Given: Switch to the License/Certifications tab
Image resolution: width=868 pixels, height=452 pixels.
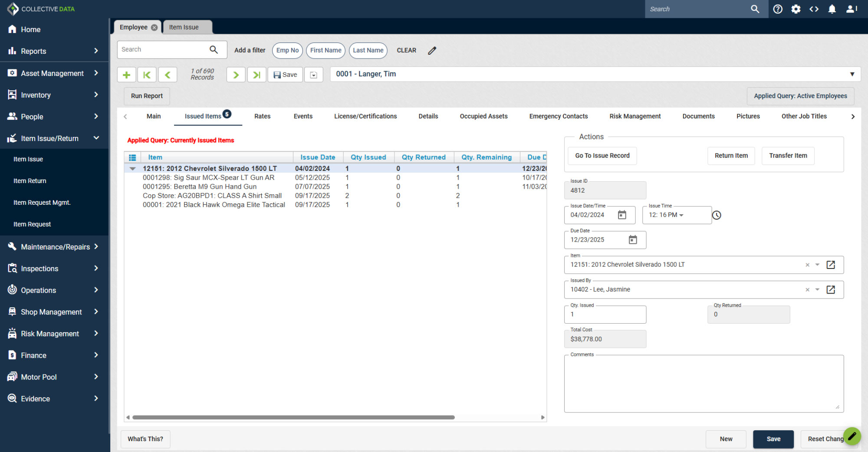Looking at the screenshot, I should 365,116.
